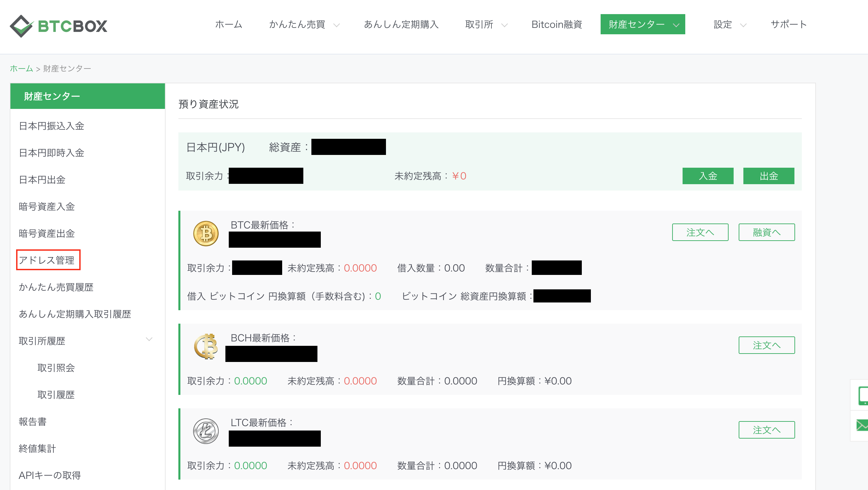Go to Bitcoin融資 menu item
Image resolution: width=868 pixels, height=490 pixels.
557,25
